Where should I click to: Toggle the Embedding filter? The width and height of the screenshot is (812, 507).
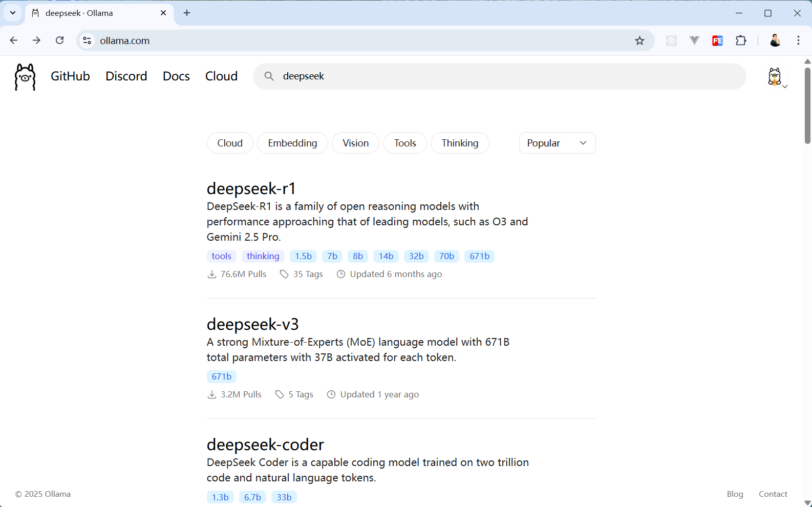coord(292,143)
